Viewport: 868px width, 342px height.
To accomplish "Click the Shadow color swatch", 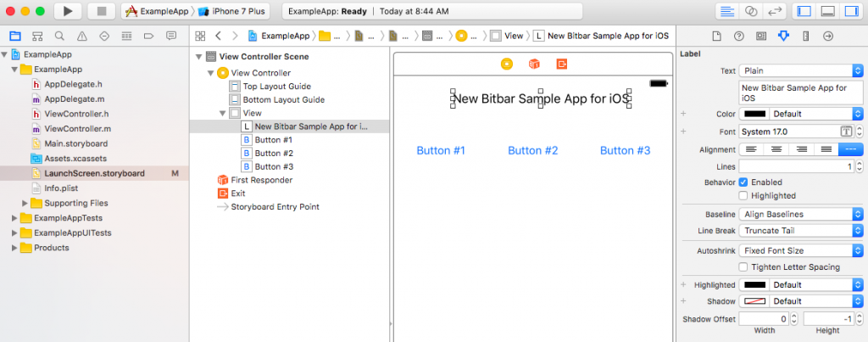I will coord(754,301).
